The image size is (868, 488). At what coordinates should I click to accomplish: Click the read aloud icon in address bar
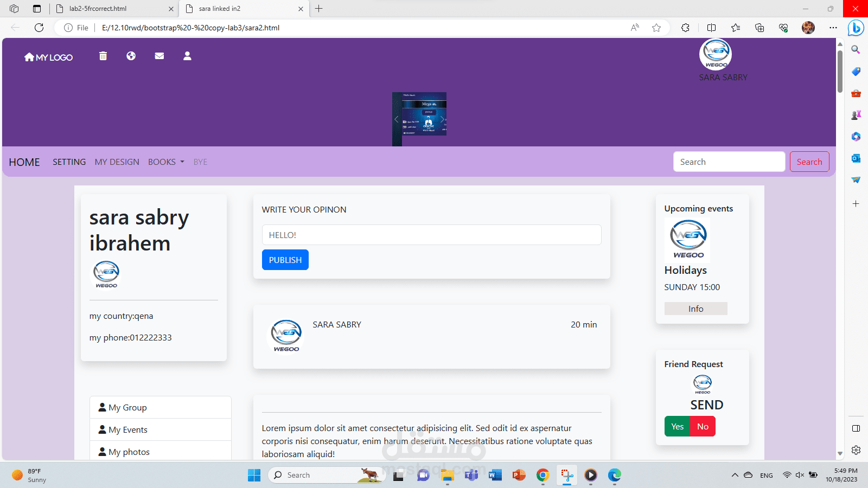point(635,28)
